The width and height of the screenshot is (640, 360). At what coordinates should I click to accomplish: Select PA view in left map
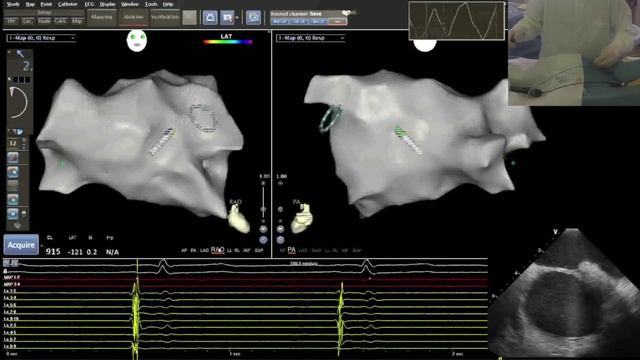tap(194, 250)
